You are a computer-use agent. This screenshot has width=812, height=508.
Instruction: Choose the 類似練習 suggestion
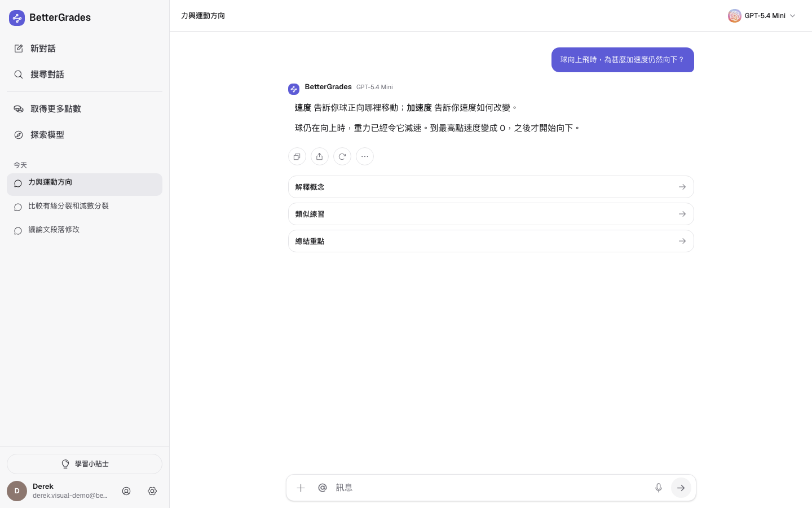tap(491, 214)
